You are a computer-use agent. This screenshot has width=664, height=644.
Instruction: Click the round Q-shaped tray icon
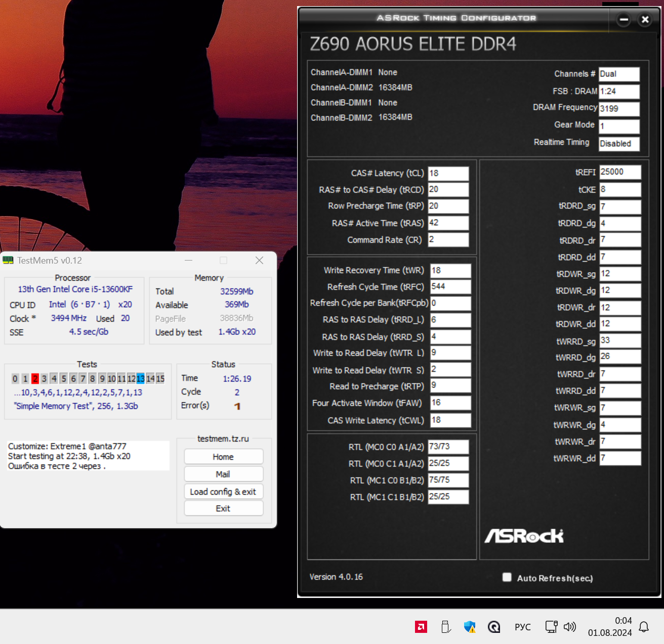click(x=494, y=627)
